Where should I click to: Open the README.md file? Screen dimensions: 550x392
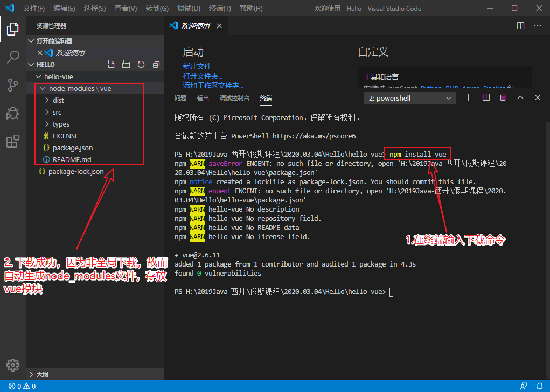[72, 159]
